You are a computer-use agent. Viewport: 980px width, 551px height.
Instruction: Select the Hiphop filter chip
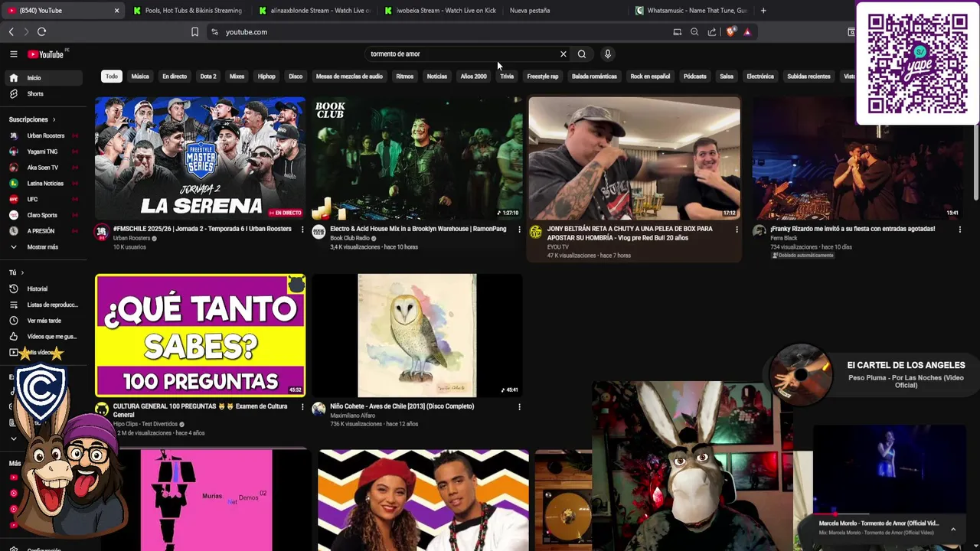click(x=266, y=77)
